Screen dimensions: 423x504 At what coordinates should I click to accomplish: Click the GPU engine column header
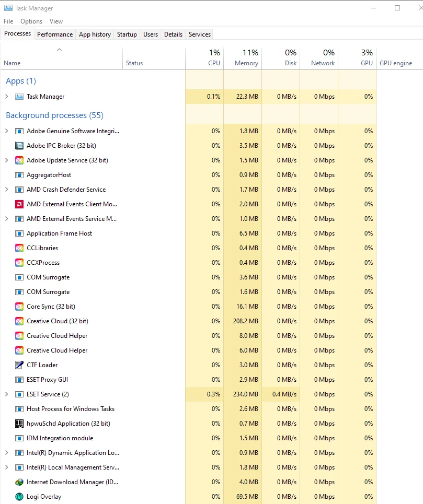tap(399, 58)
